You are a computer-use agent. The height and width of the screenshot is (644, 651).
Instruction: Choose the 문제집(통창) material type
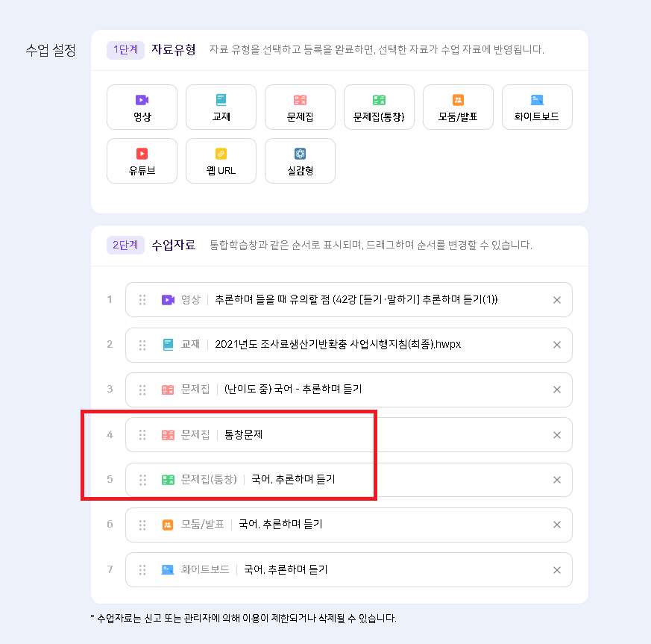379,107
